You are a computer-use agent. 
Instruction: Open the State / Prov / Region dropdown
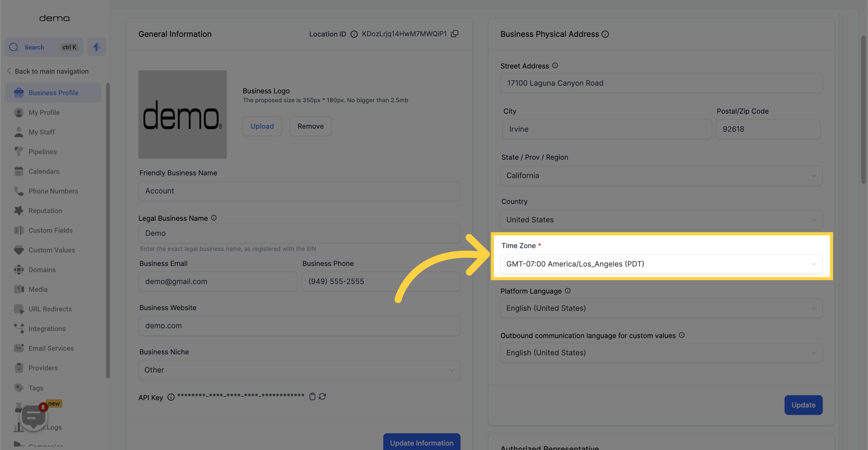pyautogui.click(x=661, y=175)
